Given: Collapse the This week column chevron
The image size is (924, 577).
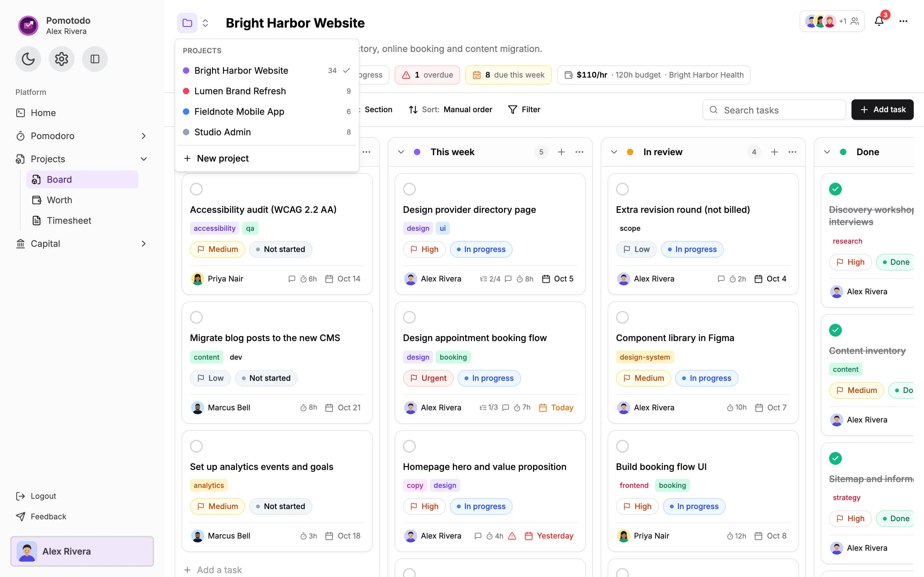Looking at the screenshot, I should 401,152.
